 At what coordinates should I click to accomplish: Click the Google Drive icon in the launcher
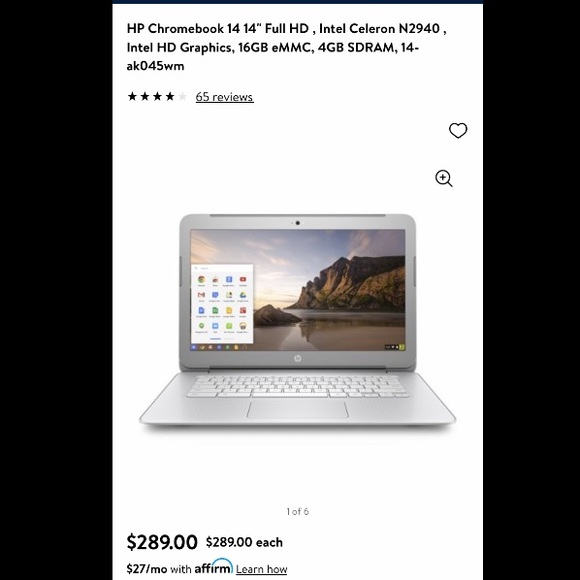coord(243,295)
